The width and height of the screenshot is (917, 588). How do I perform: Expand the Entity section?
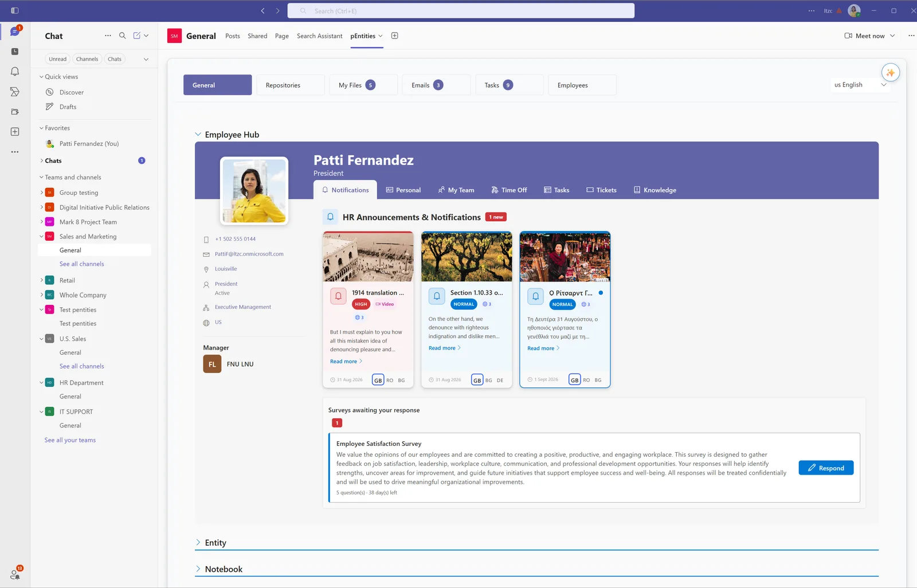pyautogui.click(x=198, y=542)
